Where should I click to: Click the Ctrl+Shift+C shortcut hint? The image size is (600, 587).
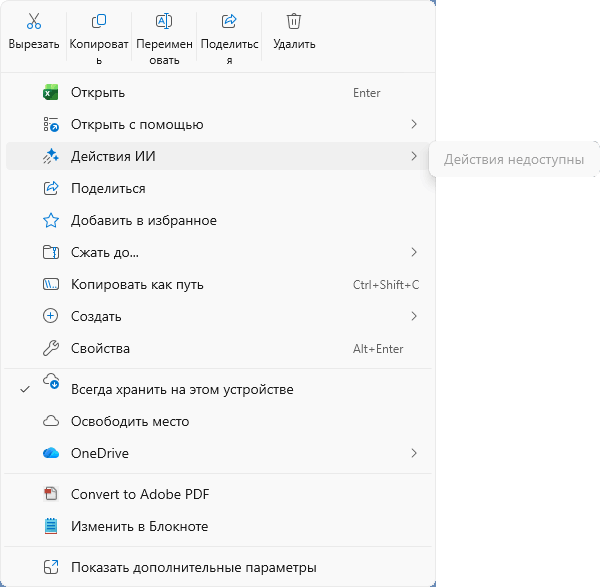click(x=386, y=285)
